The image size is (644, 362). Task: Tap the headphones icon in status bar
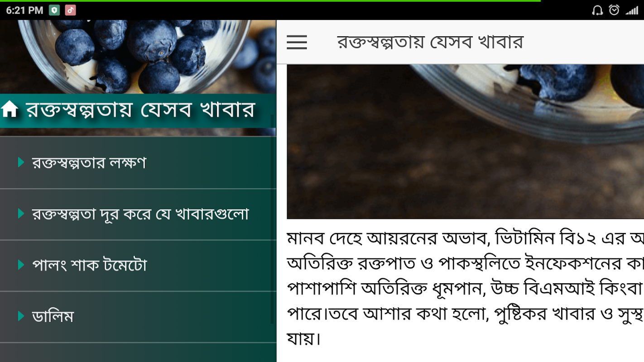pyautogui.click(x=597, y=10)
